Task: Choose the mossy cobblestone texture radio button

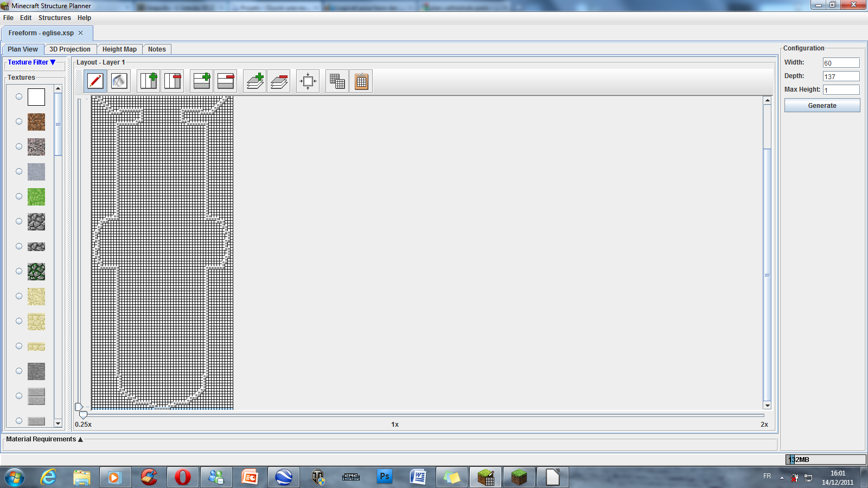Action: click(19, 271)
